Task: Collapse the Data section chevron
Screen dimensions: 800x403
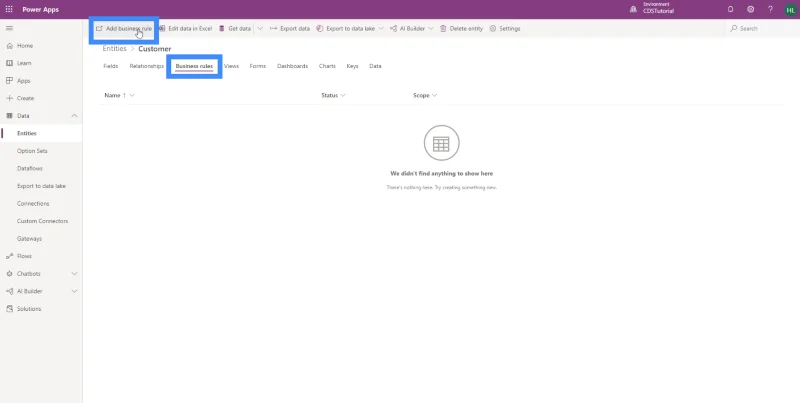Action: click(74, 116)
